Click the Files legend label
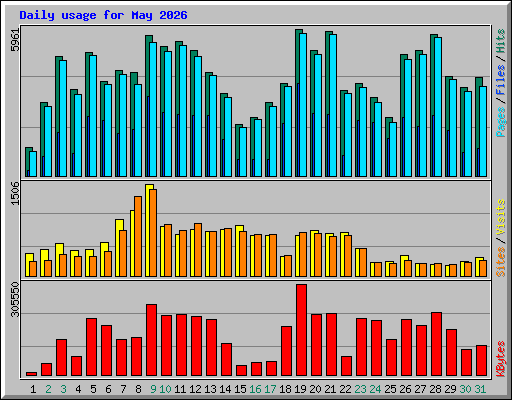 coord(501,80)
